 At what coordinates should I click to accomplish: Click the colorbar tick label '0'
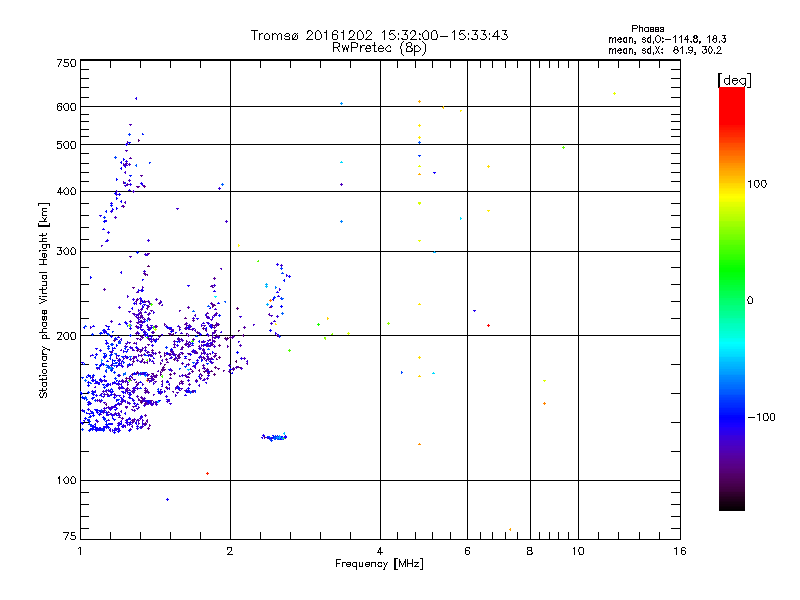(750, 300)
